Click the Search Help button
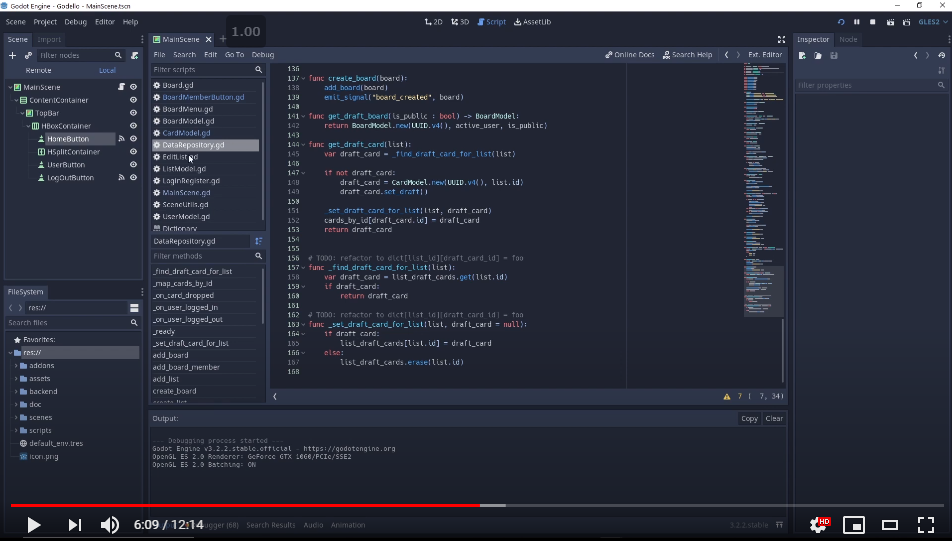The height and width of the screenshot is (541, 952). (687, 55)
